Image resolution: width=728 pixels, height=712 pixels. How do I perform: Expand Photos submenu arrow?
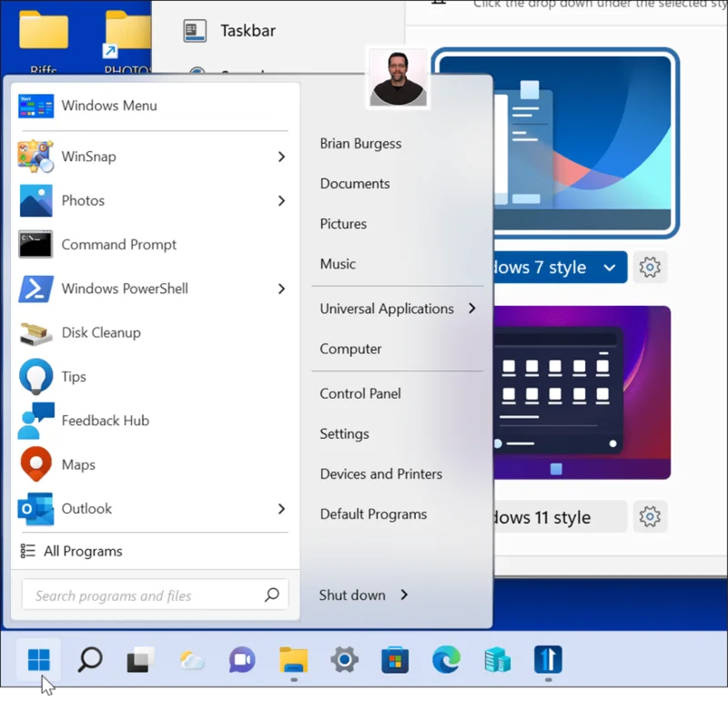pos(281,200)
